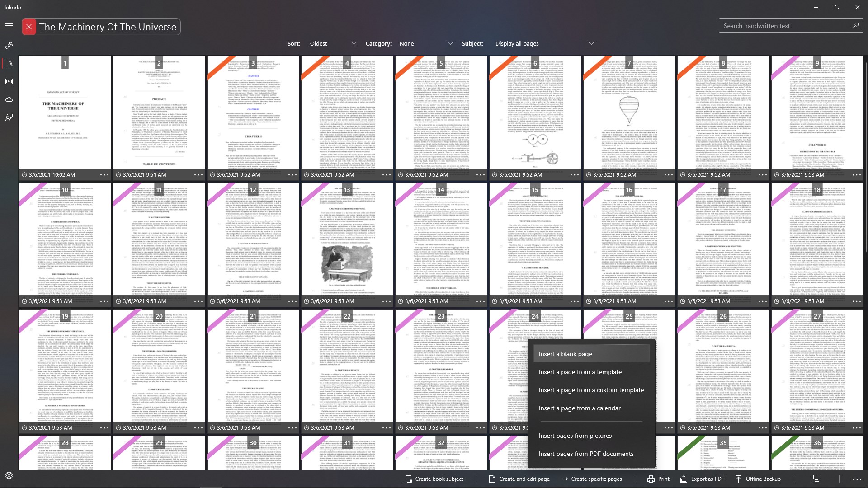Open the pen writing view in sidebar
The width and height of the screenshot is (868, 488).
click(9, 45)
